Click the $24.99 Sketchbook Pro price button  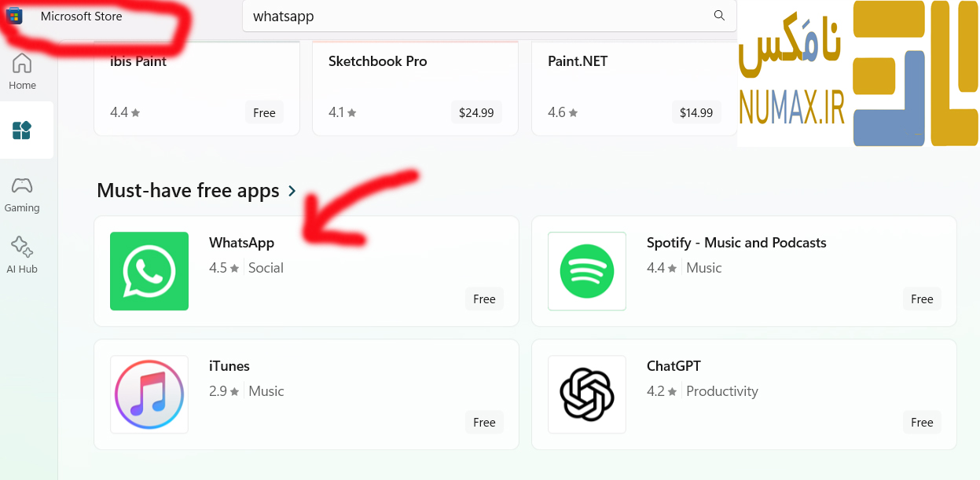[476, 113]
